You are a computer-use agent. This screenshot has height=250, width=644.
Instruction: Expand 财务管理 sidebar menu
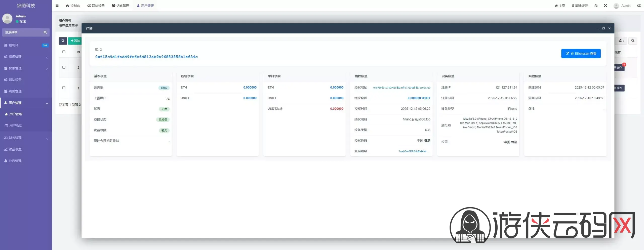pyautogui.click(x=26, y=138)
